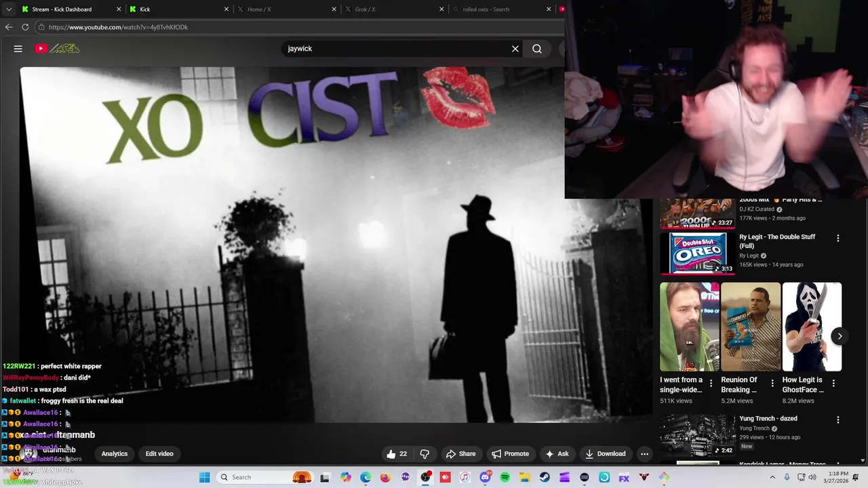Open Discord from the taskbar
This screenshot has width=868, height=488.
[x=485, y=477]
